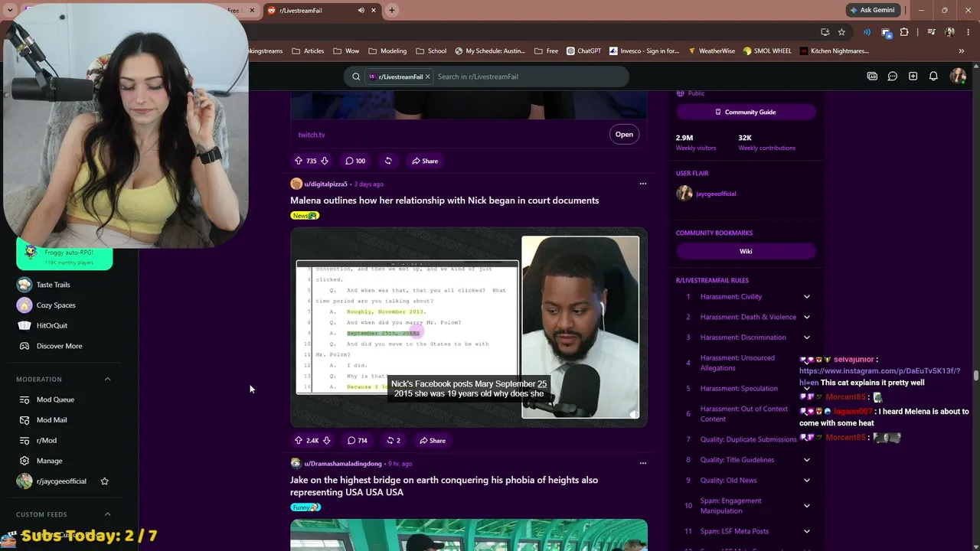This screenshot has height=551, width=980.
Task: Mute the r/LivestreamFail tab audio
Action: coord(361,11)
